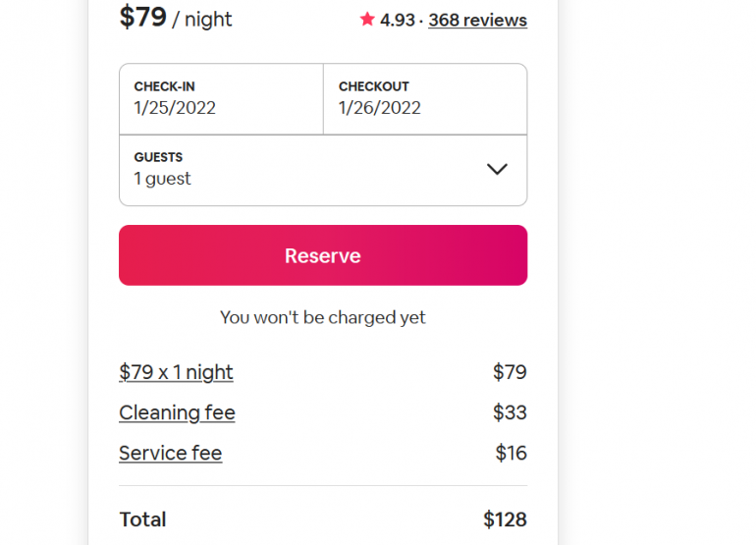Click the red star rating icon

click(x=367, y=20)
